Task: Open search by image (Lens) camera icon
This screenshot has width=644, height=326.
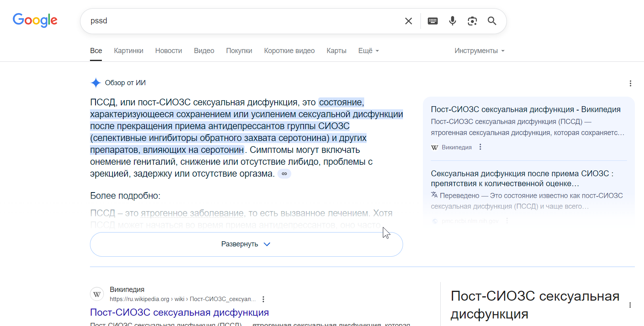Action: pyautogui.click(x=472, y=21)
